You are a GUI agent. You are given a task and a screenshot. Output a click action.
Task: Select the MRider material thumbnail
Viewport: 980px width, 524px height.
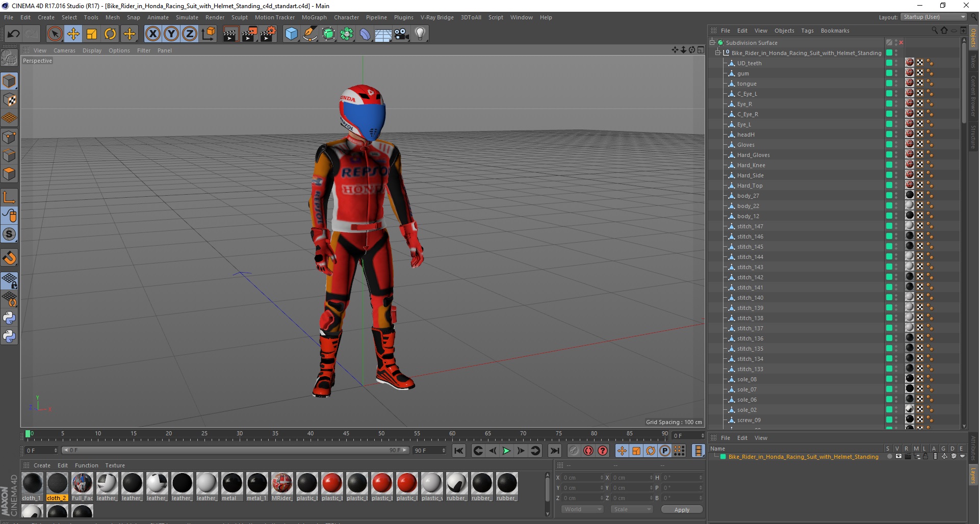point(282,487)
